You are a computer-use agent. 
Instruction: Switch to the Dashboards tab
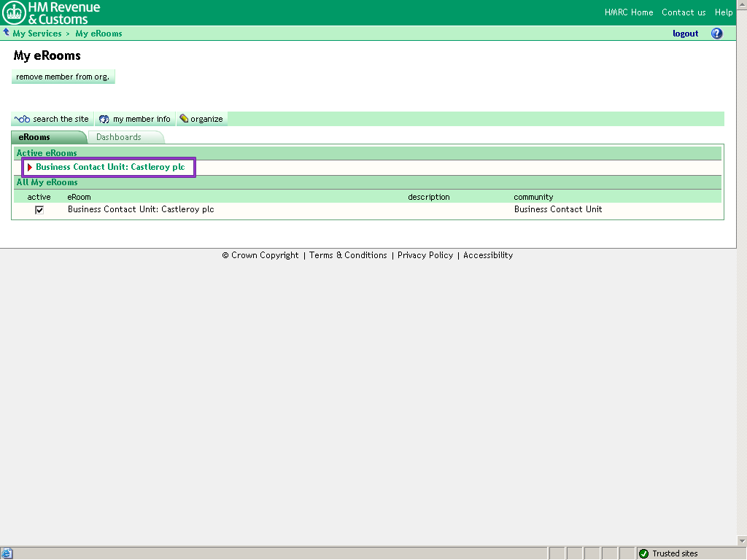(119, 137)
